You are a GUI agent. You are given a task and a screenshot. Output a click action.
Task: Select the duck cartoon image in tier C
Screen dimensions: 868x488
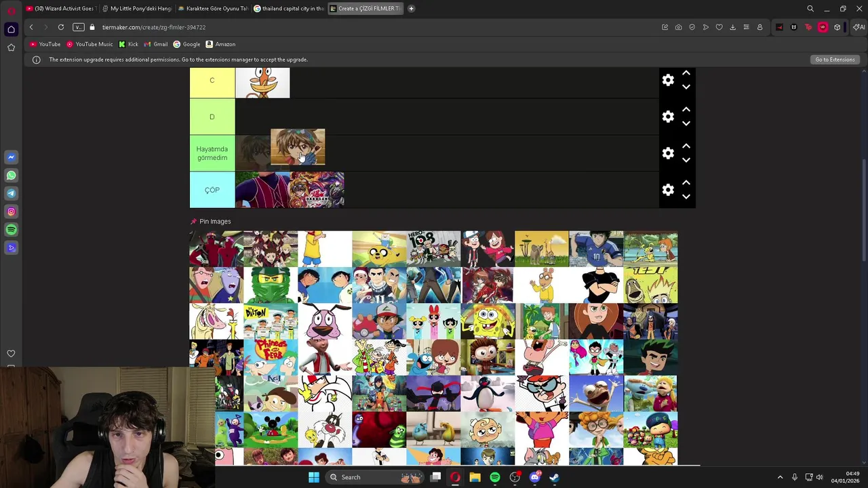click(x=262, y=83)
